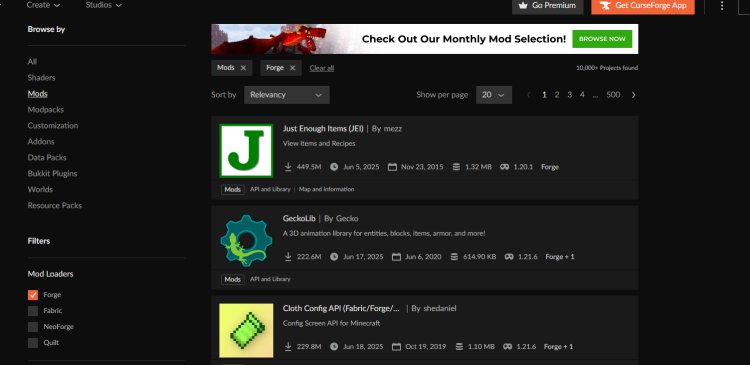Screen dimensions: 750x365
Task: Select the Mods category in sidebar
Action: (37, 94)
